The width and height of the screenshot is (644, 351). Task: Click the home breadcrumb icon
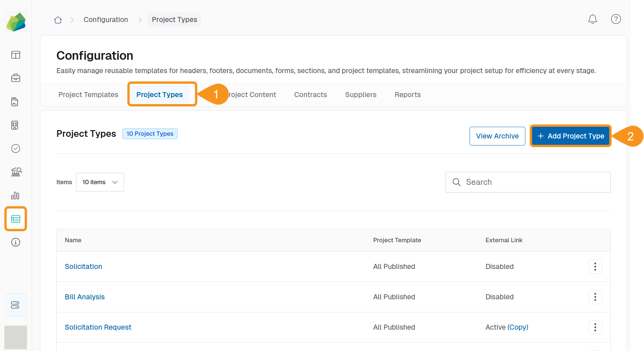pyautogui.click(x=58, y=20)
